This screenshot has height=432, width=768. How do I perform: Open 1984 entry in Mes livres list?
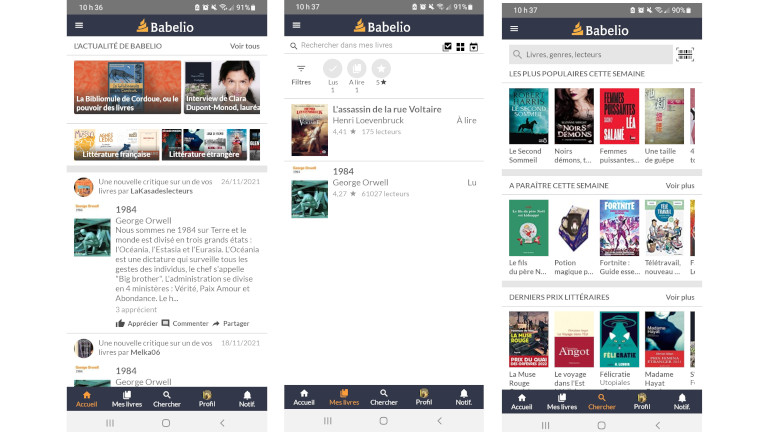pos(384,192)
